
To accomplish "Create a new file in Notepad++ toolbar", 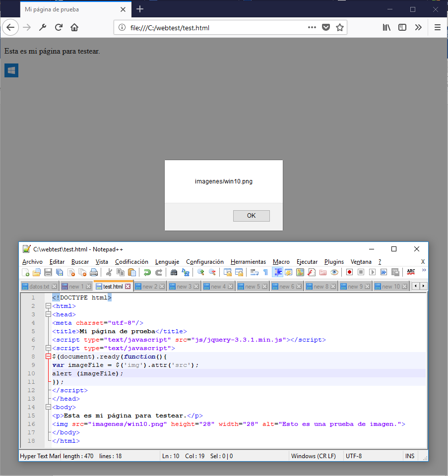I will click(26, 272).
